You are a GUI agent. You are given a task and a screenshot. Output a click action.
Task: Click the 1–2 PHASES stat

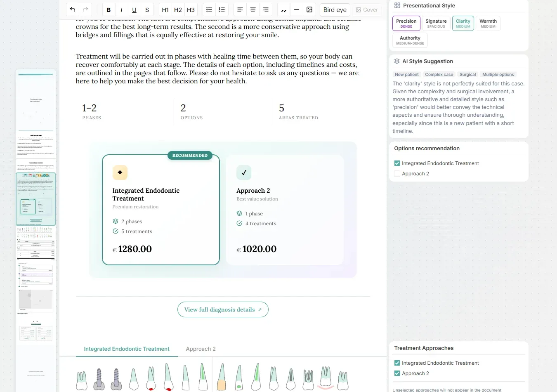point(92,111)
